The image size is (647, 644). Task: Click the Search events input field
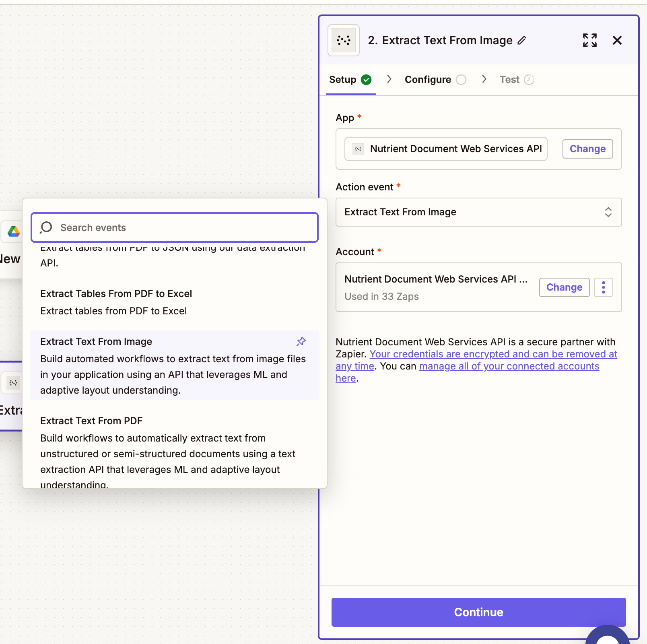point(173,227)
